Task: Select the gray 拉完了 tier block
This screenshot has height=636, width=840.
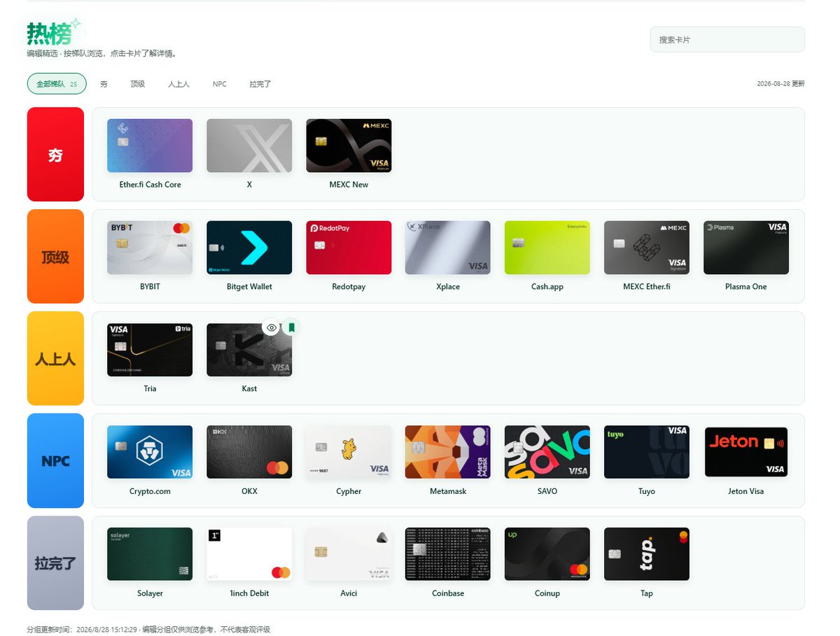Action: [55, 563]
